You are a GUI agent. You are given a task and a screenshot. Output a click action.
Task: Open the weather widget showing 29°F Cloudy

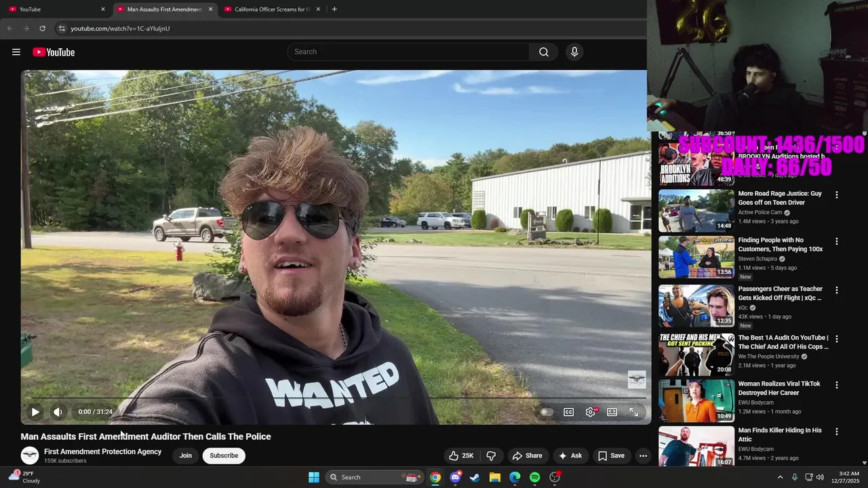click(24, 477)
